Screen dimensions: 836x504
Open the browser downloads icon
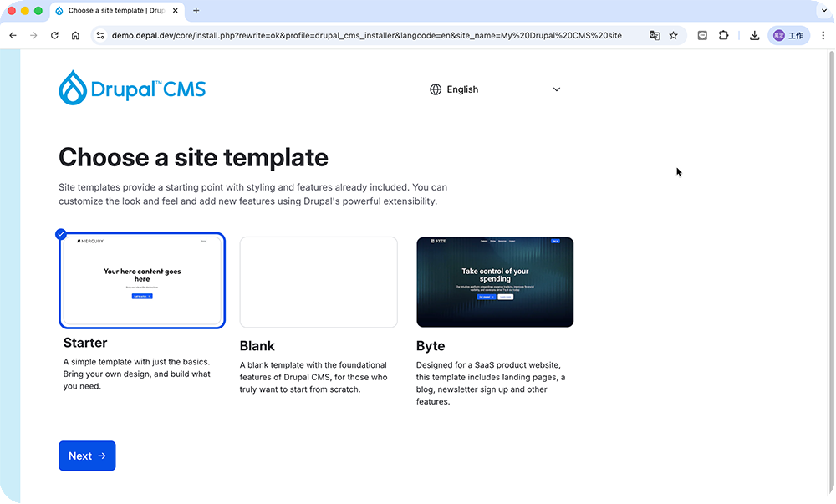coord(754,36)
